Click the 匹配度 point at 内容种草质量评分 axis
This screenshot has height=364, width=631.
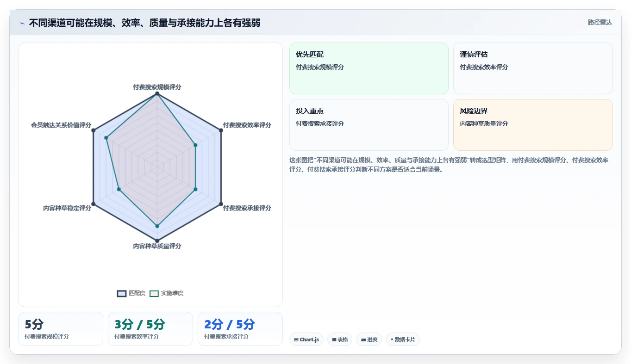[x=157, y=241]
